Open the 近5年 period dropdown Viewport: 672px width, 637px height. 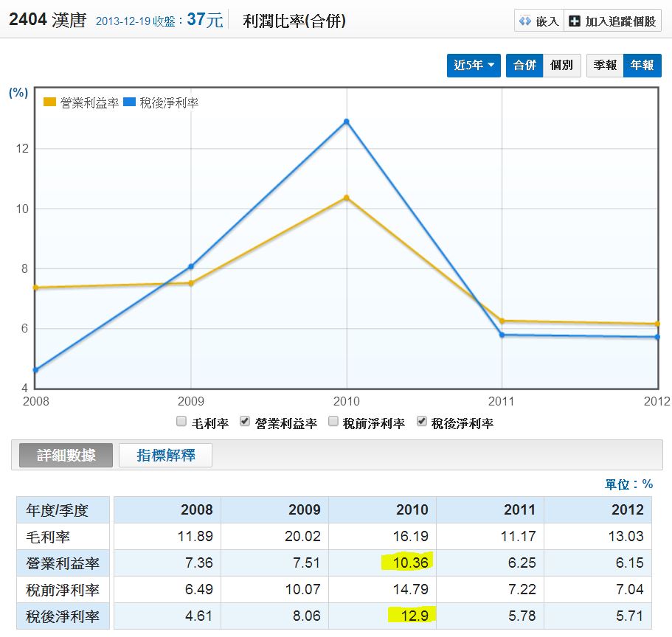click(x=474, y=66)
